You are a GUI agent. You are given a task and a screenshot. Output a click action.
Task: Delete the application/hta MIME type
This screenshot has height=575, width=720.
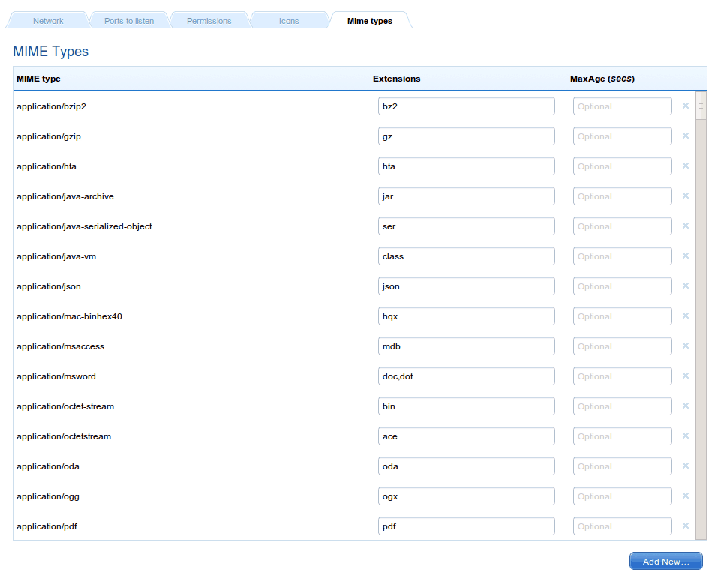[685, 166]
